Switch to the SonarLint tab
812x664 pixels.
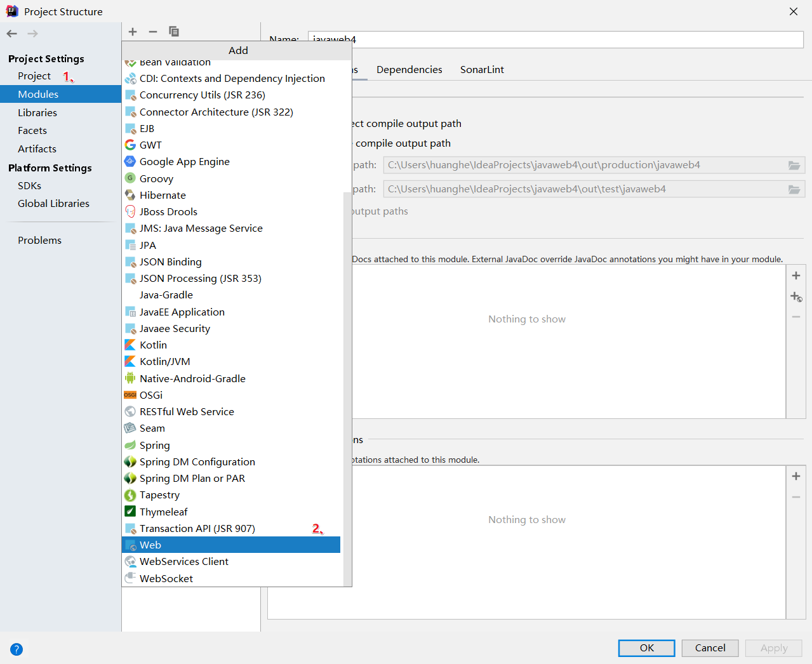click(482, 69)
